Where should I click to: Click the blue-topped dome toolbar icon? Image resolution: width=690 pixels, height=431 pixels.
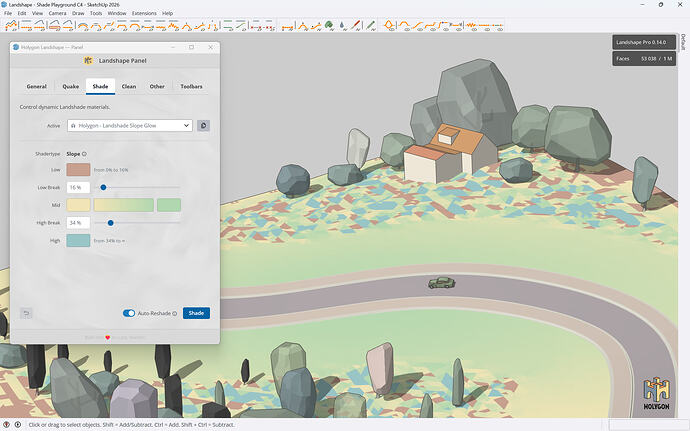[x=82, y=26]
